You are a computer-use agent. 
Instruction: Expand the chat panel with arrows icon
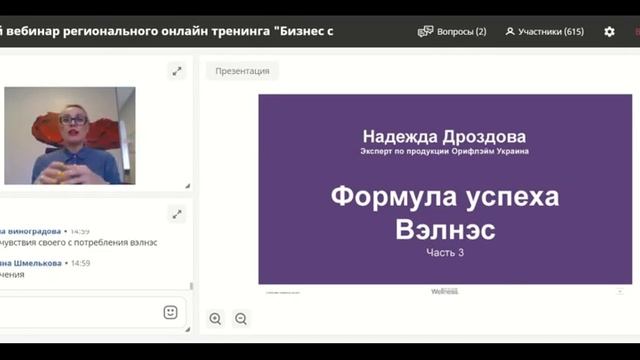177,214
